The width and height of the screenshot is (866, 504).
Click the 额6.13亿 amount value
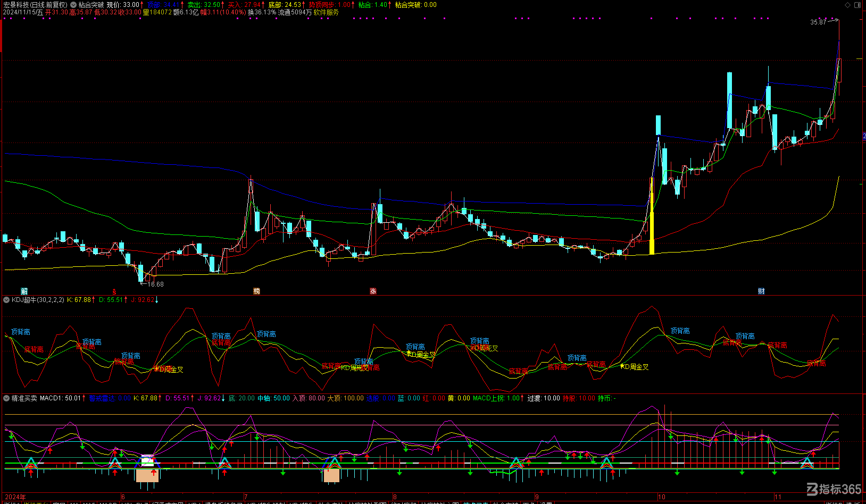click(x=186, y=12)
